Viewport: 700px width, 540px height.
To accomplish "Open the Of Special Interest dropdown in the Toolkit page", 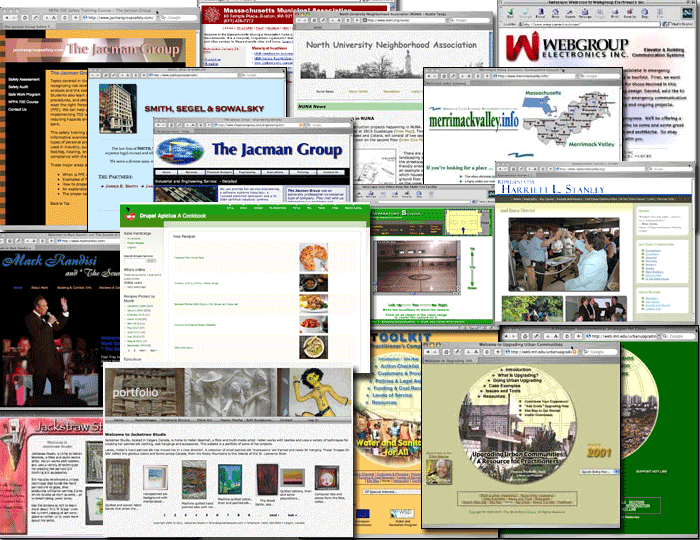I will [392, 491].
